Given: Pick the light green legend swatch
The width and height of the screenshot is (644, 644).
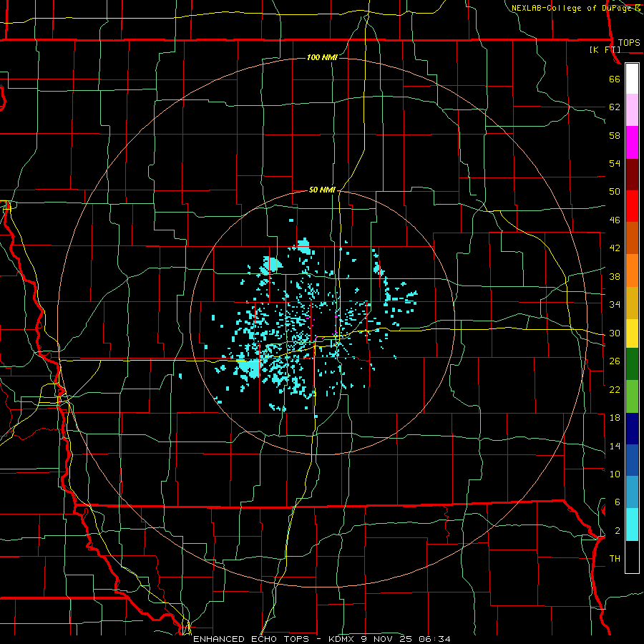Looking at the screenshot, I should click(632, 396).
